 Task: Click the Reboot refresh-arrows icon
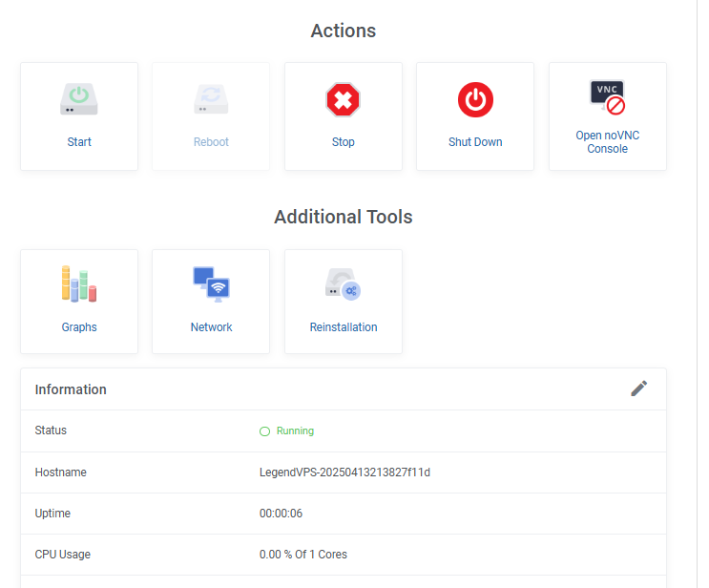(x=211, y=99)
